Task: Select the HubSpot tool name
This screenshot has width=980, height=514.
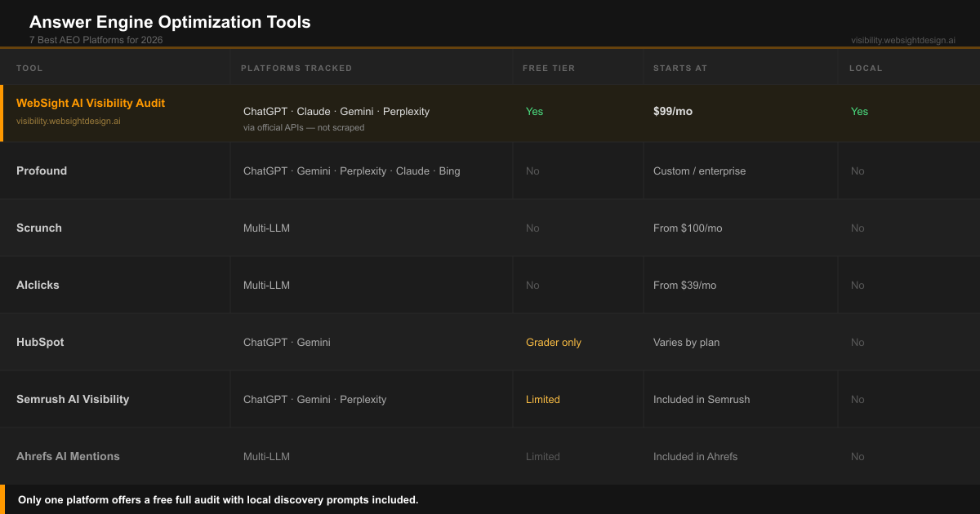Action: pyautogui.click(x=40, y=342)
